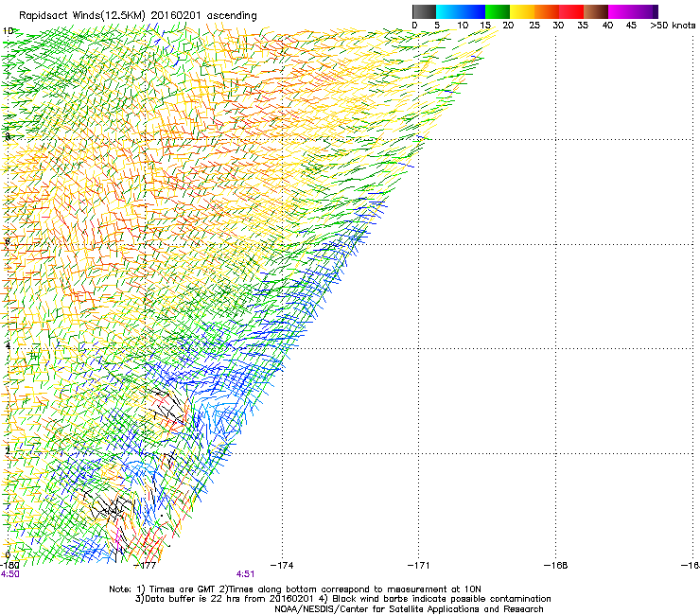The width and height of the screenshot is (700, 615).
Task: Click the purple '4:50' time label
Action: tap(9, 574)
